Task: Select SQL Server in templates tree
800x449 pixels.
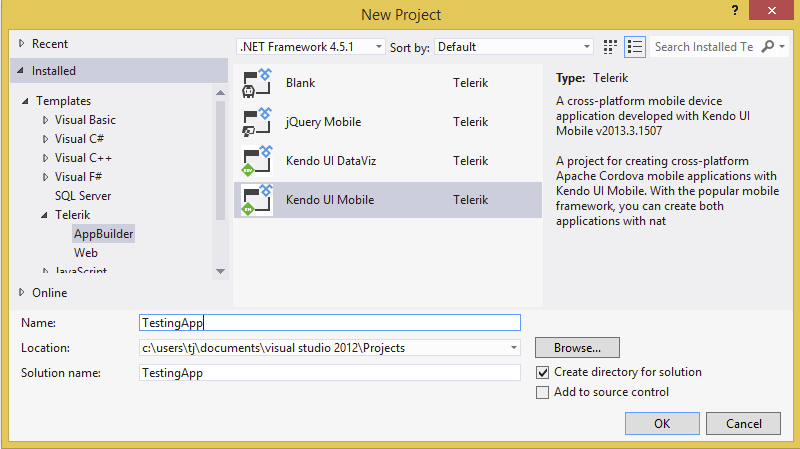Action: point(83,196)
